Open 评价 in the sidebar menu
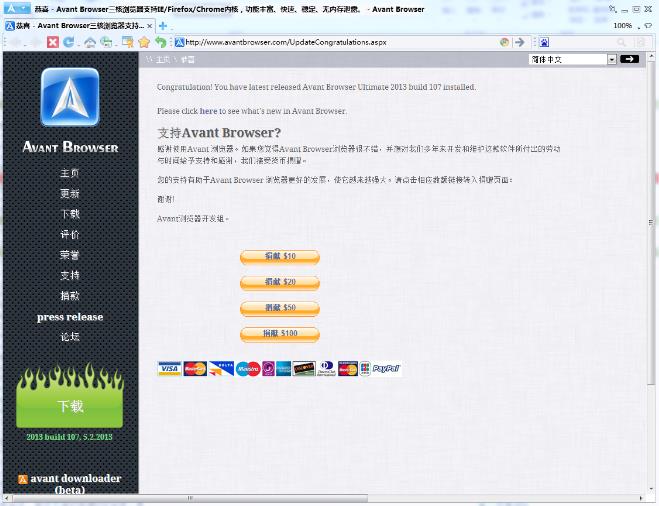 click(70, 235)
